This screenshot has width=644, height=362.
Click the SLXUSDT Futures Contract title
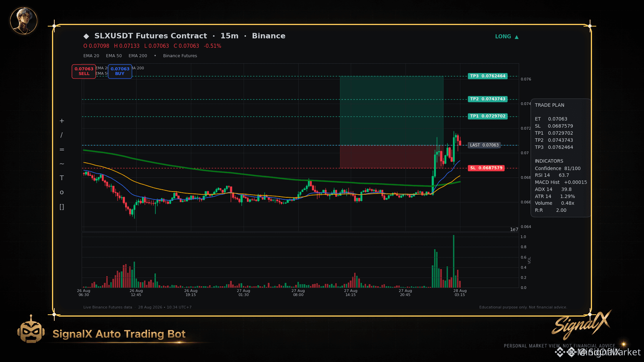(x=151, y=36)
